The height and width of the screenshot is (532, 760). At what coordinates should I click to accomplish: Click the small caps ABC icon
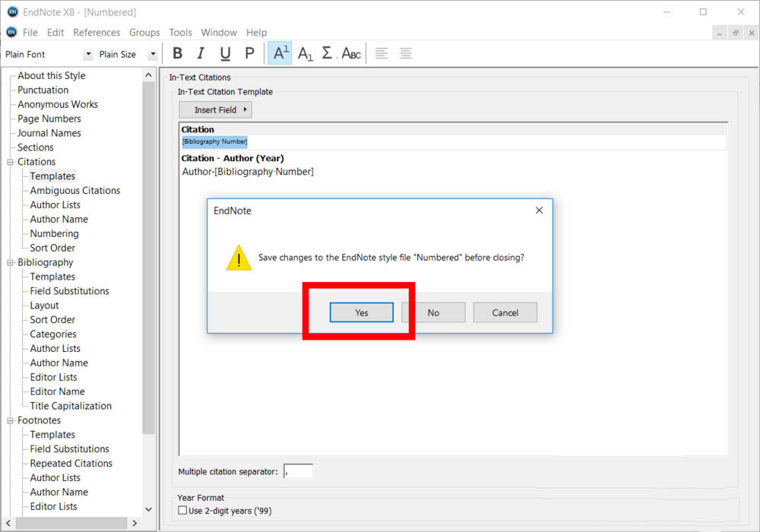click(x=351, y=53)
